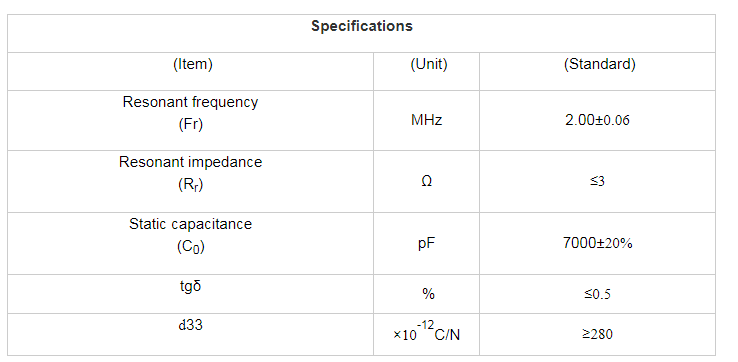Image resolution: width=738 pixels, height=362 pixels.
Task: Click the Ω unit cell
Action: pos(426,182)
